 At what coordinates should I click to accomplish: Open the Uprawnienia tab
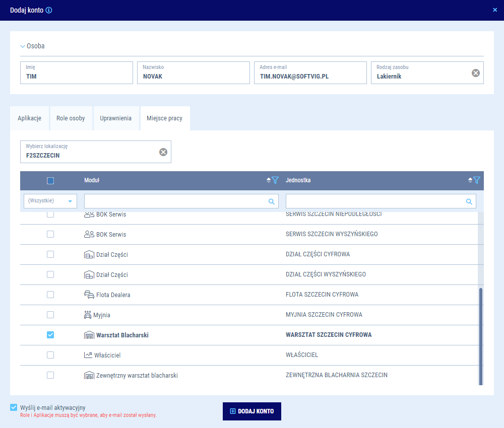click(x=115, y=118)
